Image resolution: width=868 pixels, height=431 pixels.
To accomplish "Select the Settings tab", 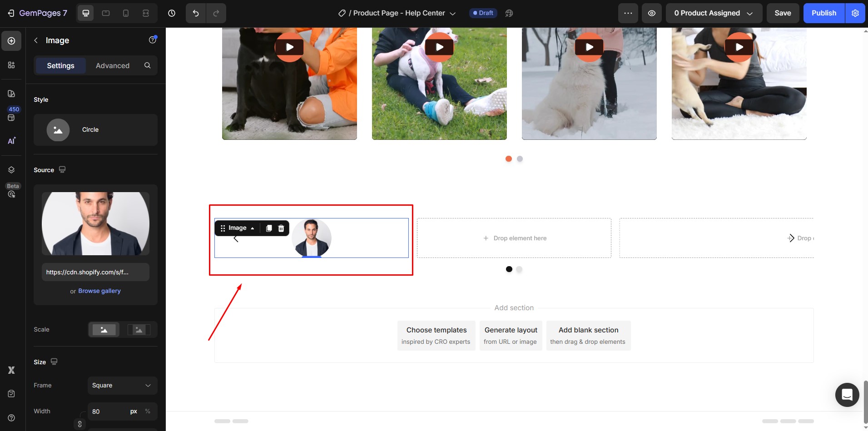I will click(60, 66).
